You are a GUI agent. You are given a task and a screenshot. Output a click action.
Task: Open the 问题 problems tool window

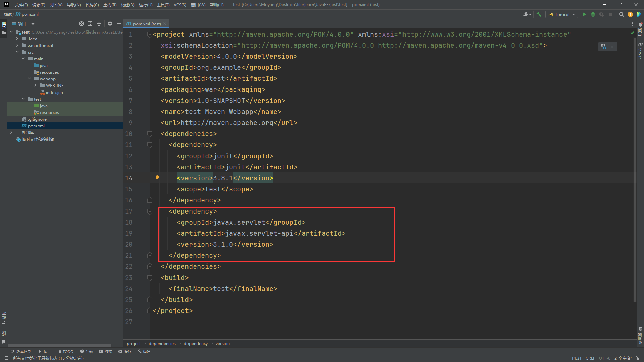87,352
